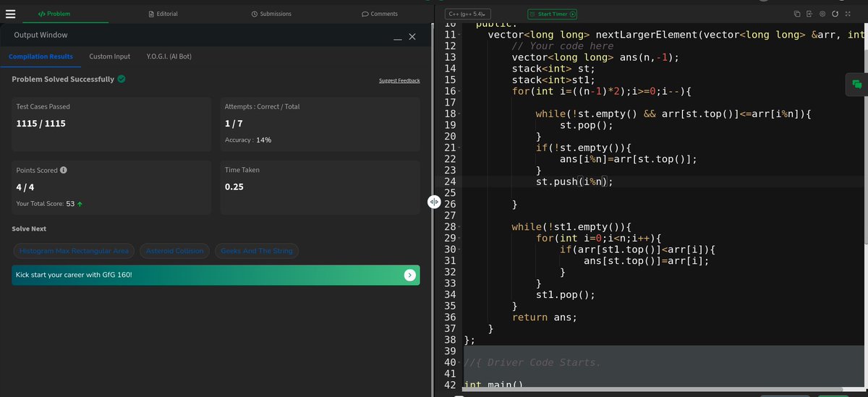
Task: Click the 'return ans;' code line
Action: [x=544, y=317]
